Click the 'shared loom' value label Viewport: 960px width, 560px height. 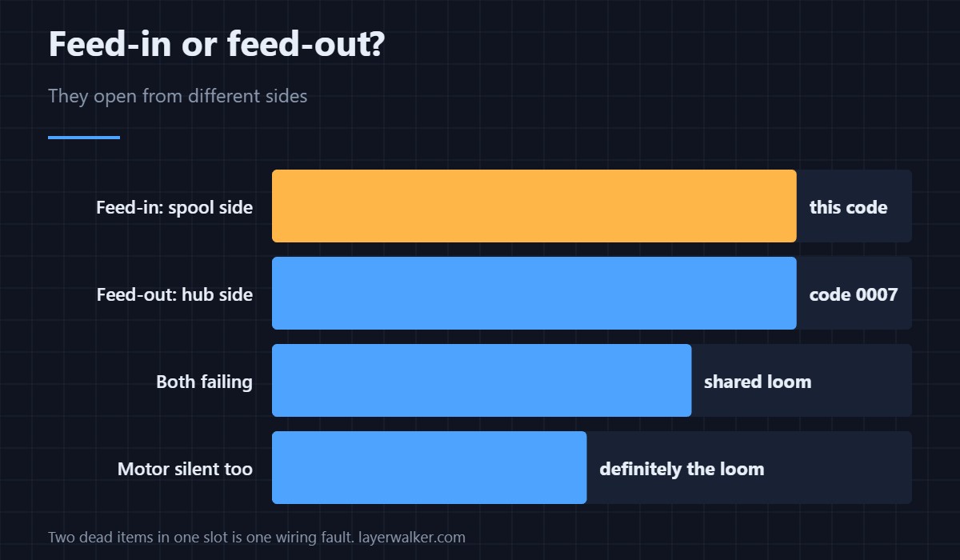(x=758, y=382)
